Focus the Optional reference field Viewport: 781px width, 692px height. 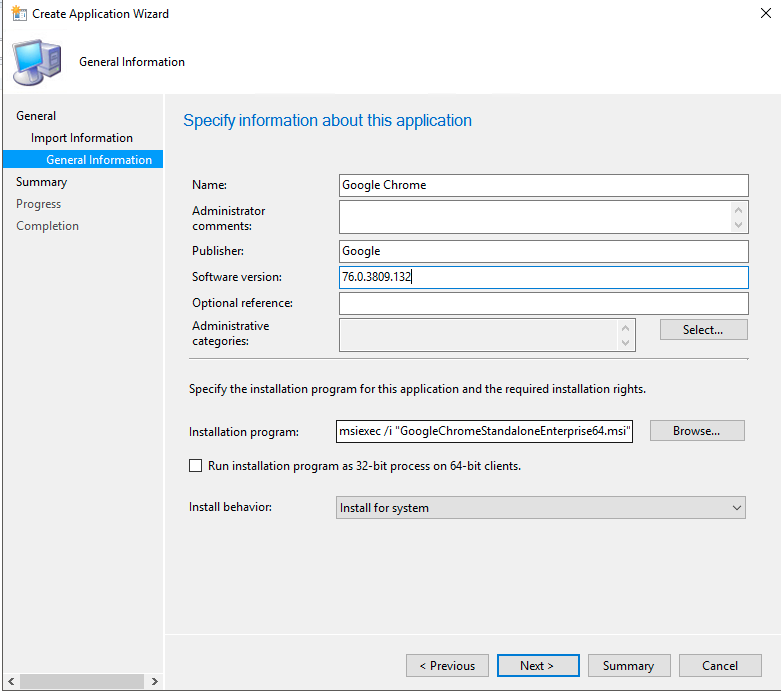[543, 303]
